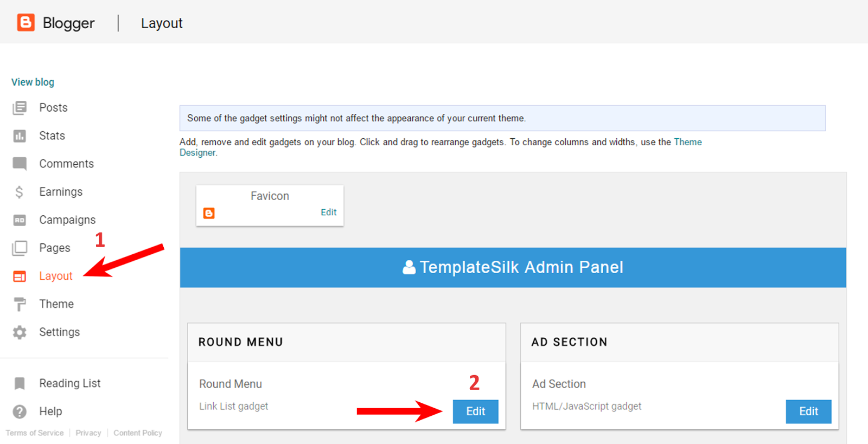
Task: Click the Posts sidebar icon
Action: coord(20,108)
